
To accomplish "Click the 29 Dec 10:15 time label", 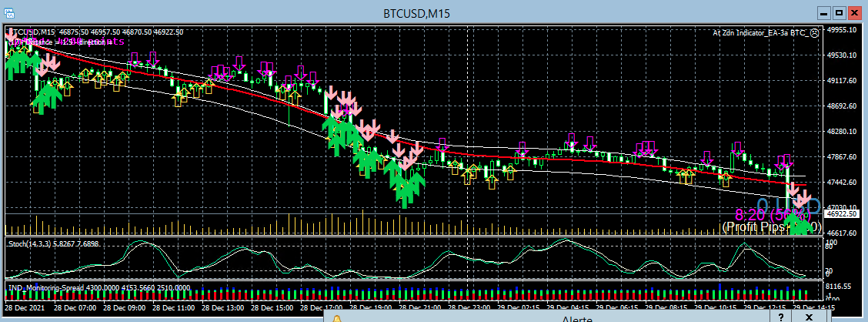I will point(714,307).
